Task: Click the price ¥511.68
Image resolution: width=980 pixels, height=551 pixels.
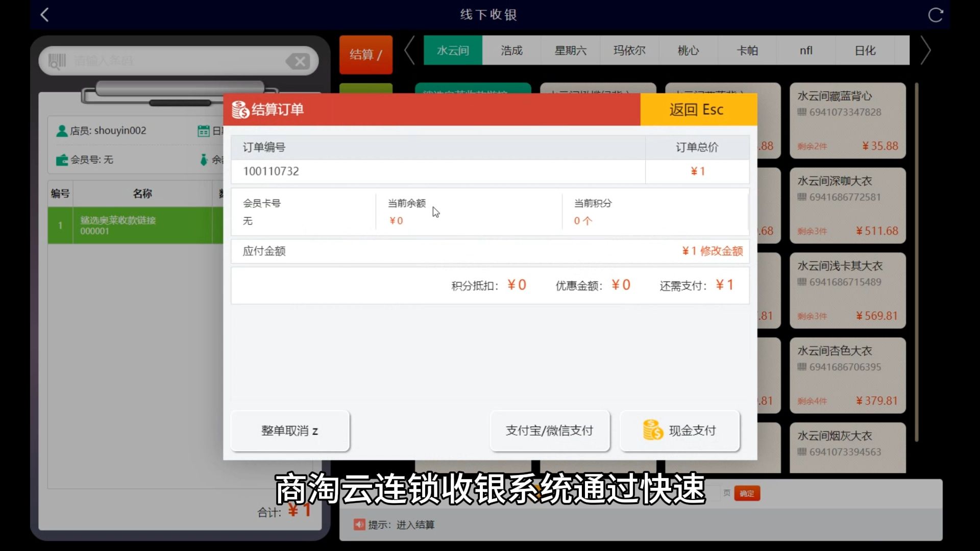Action: point(877,231)
